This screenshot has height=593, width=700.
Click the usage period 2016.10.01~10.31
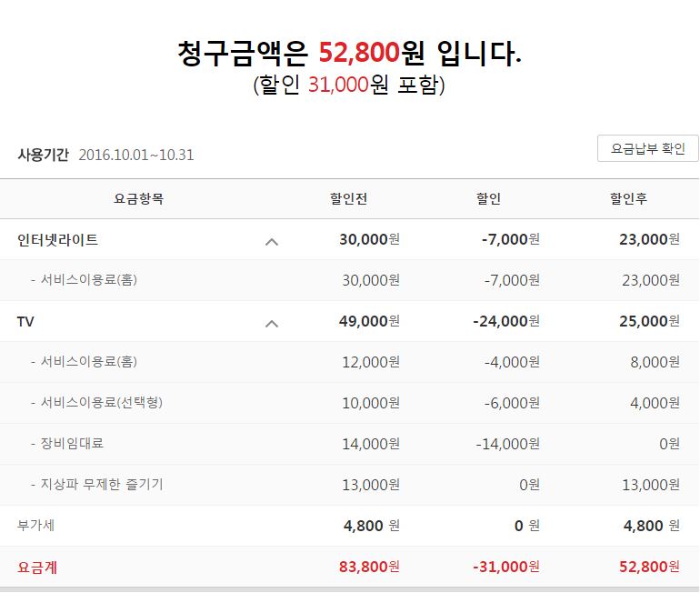tap(135, 155)
